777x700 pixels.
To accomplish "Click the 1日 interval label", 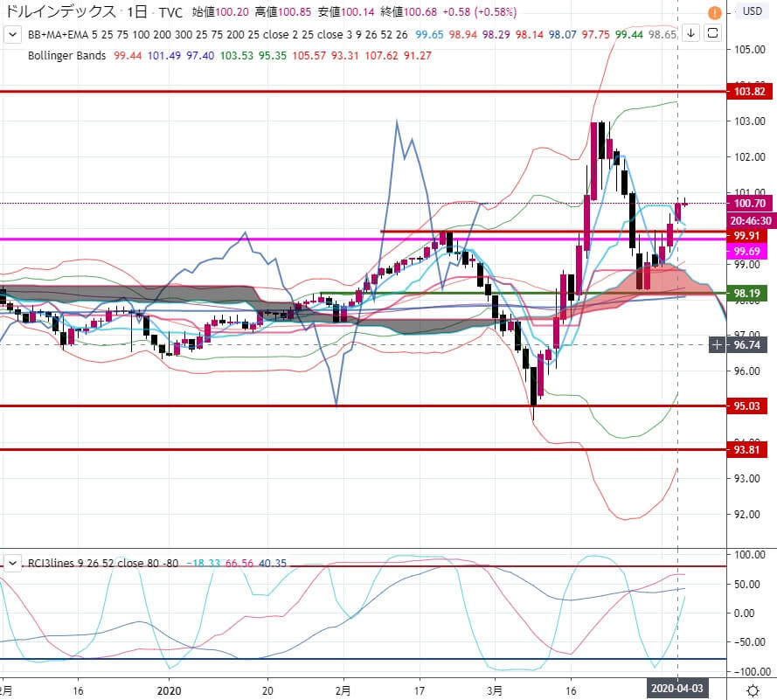I will [136, 11].
